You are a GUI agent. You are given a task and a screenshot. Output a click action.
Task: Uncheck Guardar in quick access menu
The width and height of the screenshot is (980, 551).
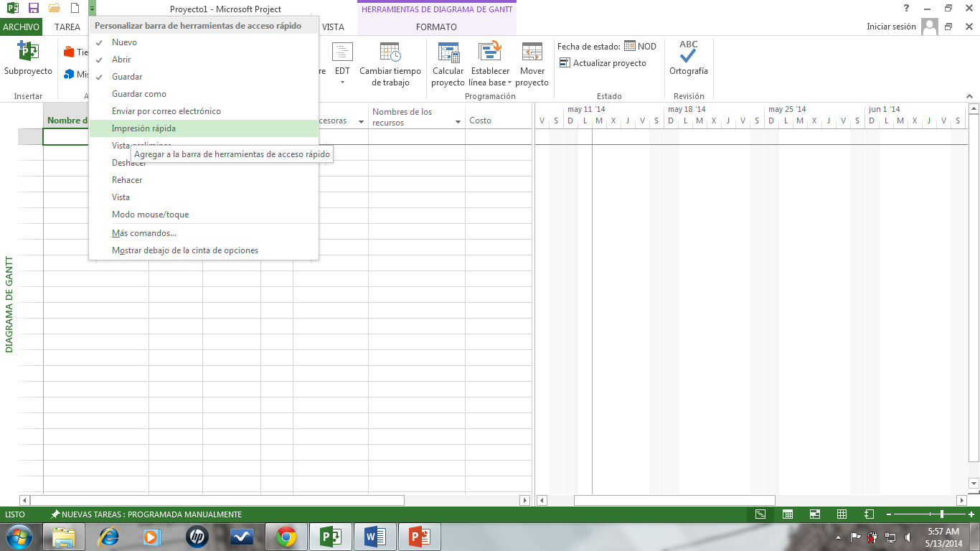point(127,77)
